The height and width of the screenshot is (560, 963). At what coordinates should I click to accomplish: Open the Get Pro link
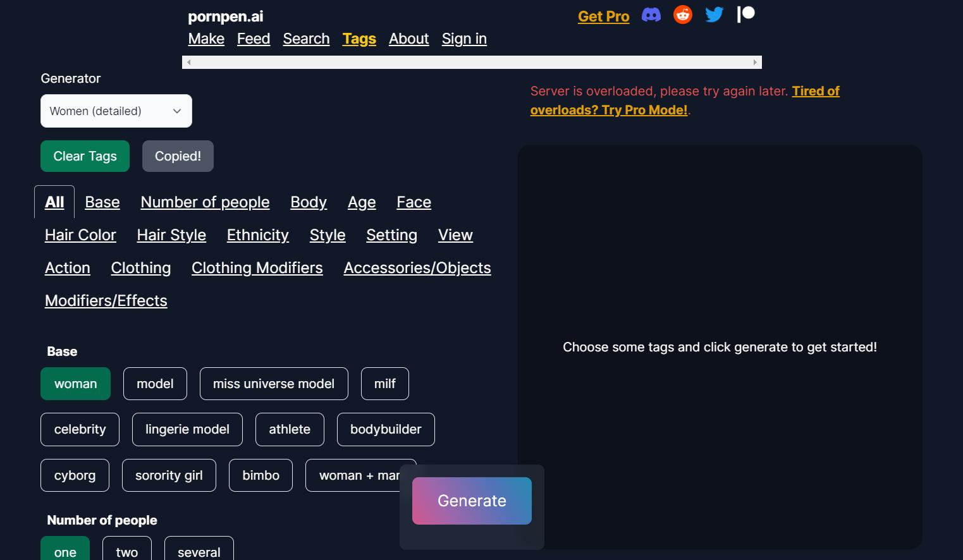point(604,16)
